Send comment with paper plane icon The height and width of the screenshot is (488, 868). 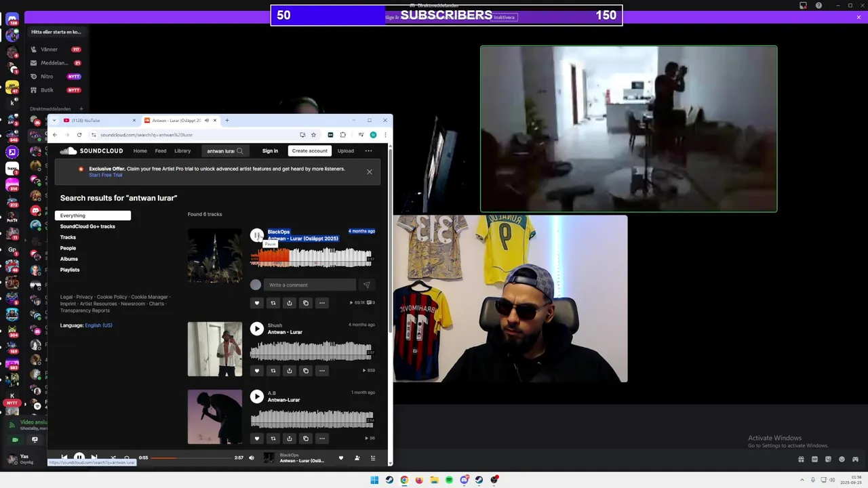tap(367, 285)
